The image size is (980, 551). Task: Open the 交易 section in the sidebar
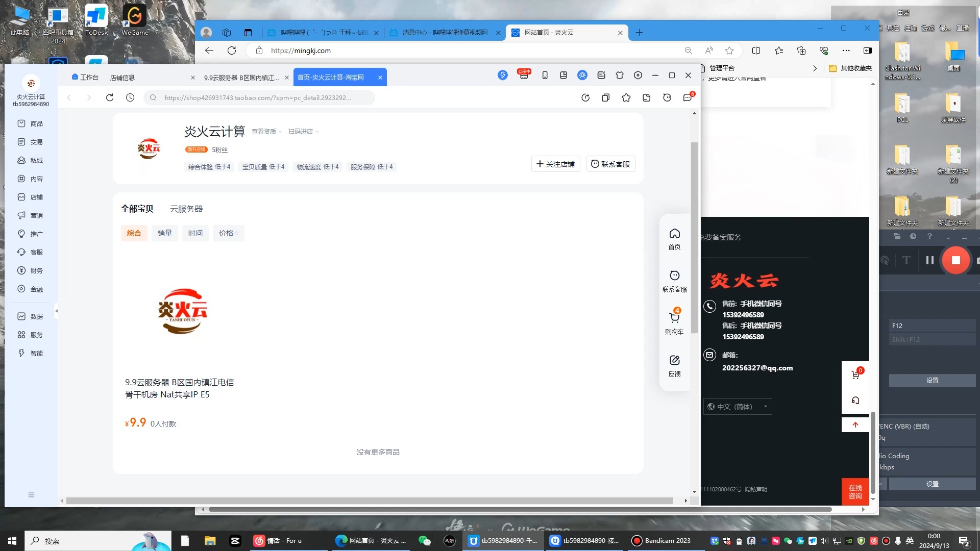pos(30,142)
